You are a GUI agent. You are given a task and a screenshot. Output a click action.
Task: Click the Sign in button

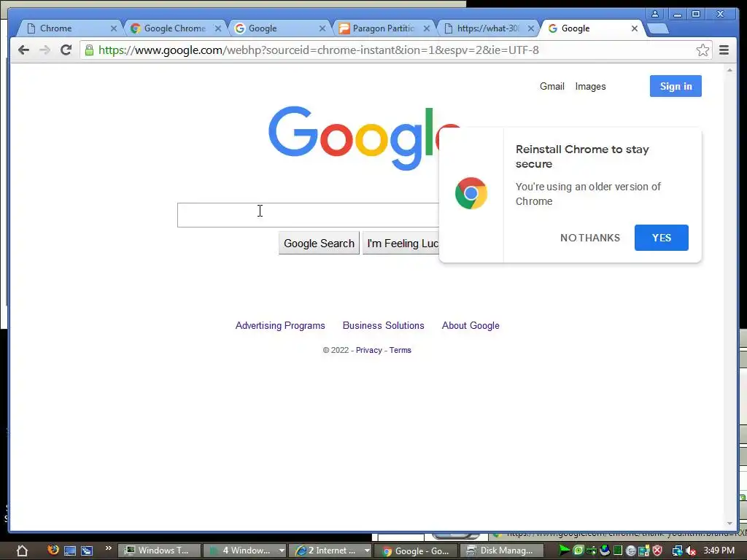676,86
